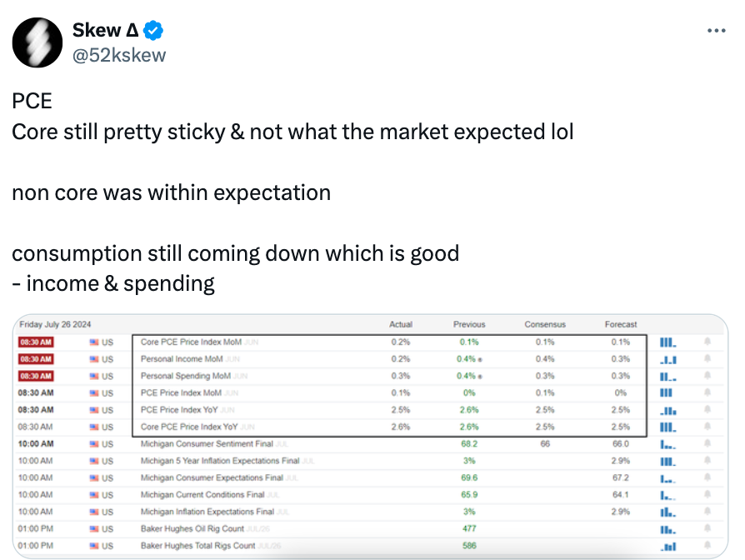The width and height of the screenshot is (745, 560).
Task: Open the three-dot more options menu
Action: tap(716, 30)
